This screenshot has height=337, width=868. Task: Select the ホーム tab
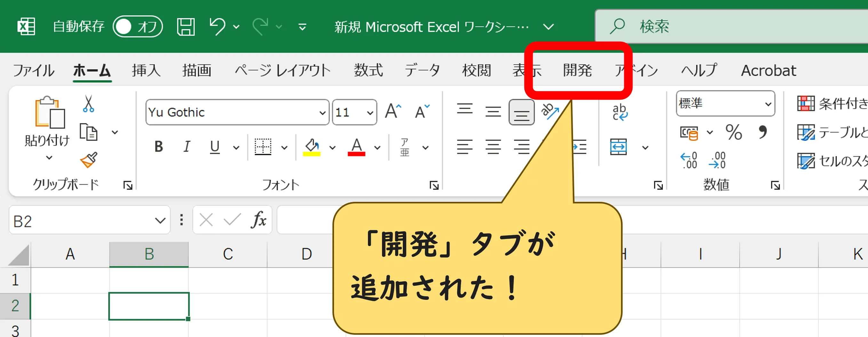click(x=92, y=70)
